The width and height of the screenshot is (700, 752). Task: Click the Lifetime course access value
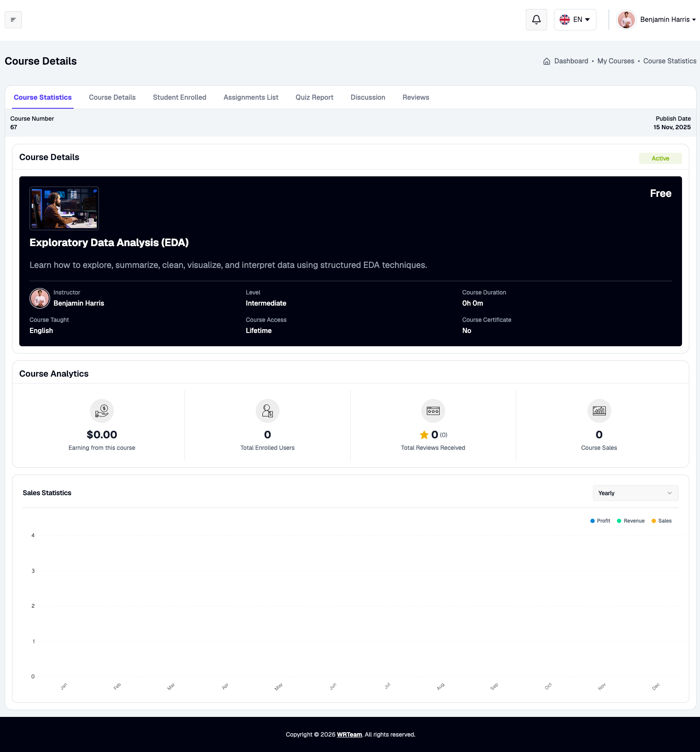[259, 331]
